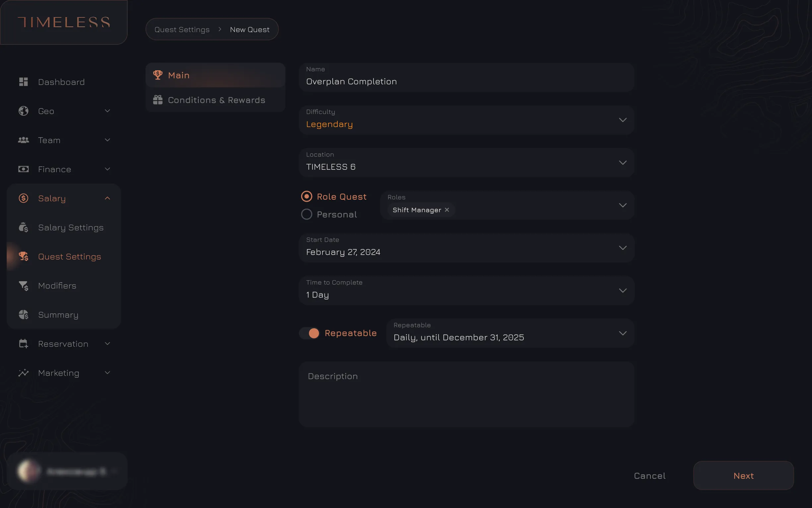Select the Role Quest radio button

306,197
